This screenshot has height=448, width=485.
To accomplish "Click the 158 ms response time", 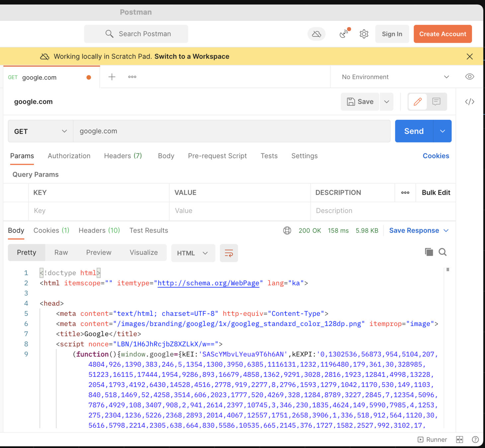I will coord(338,231).
